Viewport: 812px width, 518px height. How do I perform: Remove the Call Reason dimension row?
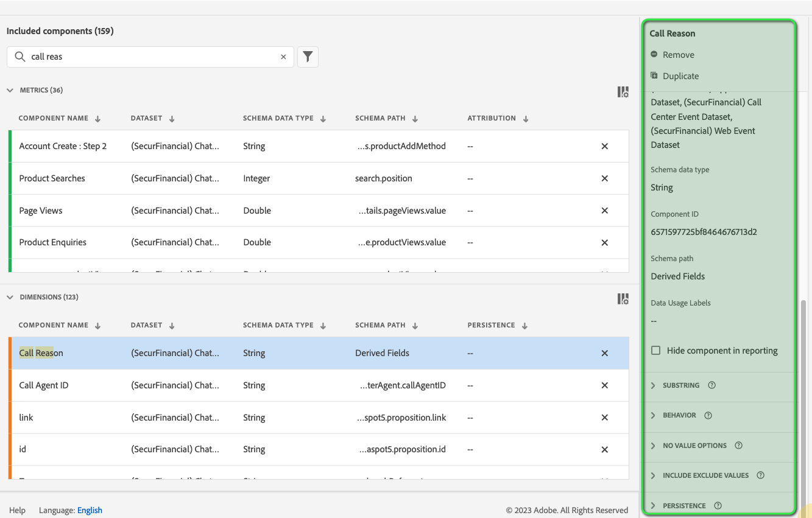(605, 353)
